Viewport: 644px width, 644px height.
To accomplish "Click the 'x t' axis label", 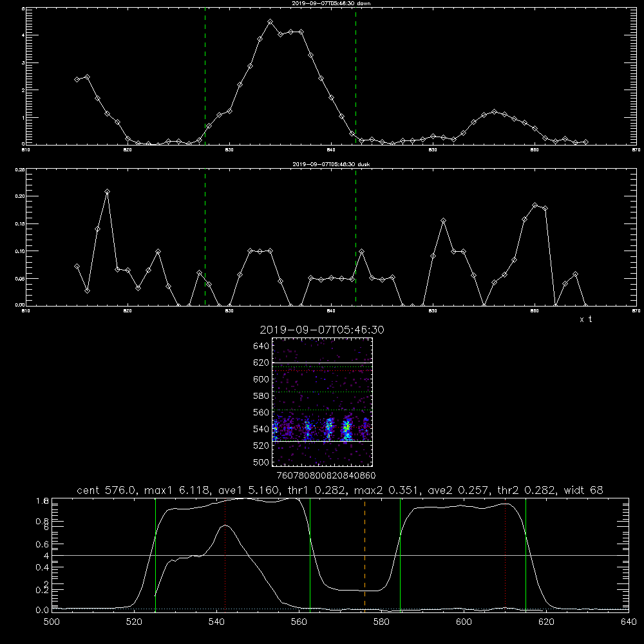I will pos(585,319).
